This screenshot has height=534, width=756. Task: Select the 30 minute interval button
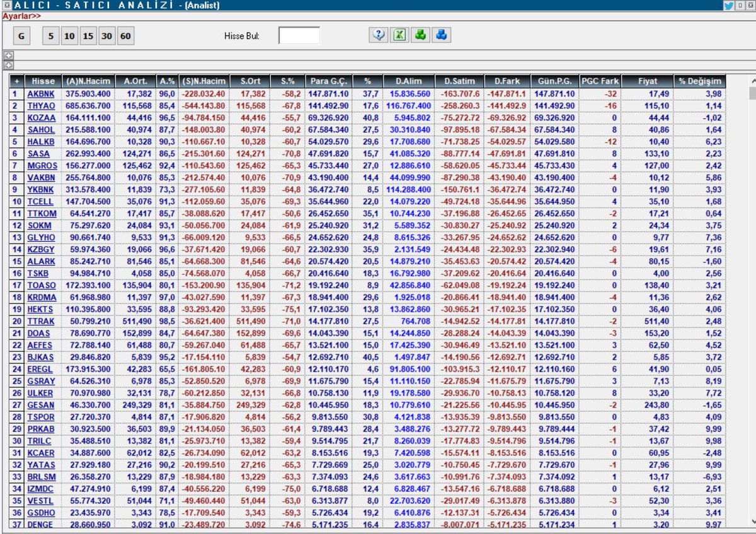106,36
